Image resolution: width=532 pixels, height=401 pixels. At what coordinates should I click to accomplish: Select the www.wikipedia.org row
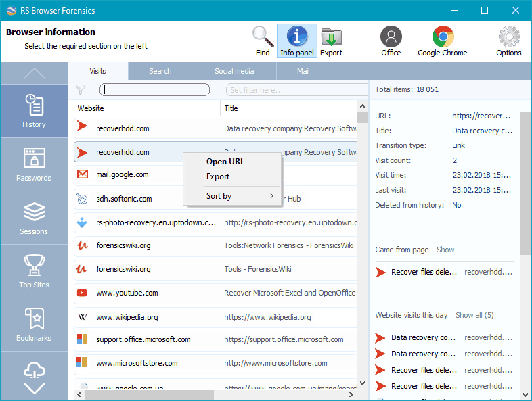(216, 317)
